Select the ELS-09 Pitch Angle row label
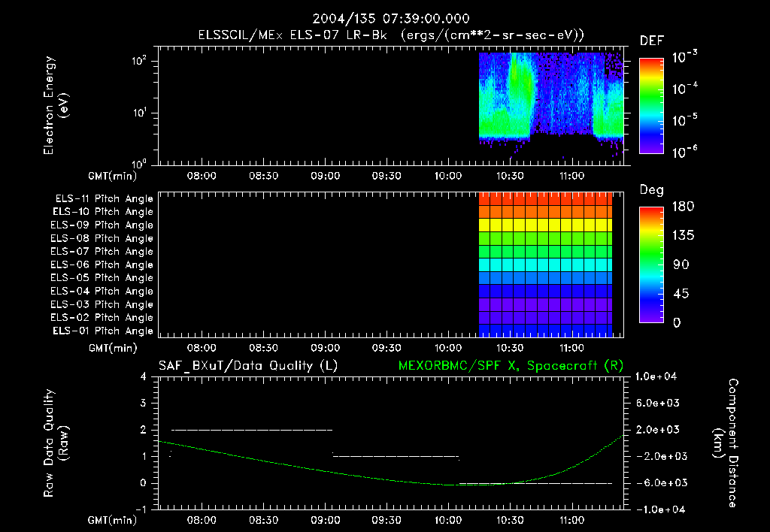Viewport: 770px width, 532px height. pos(102,225)
